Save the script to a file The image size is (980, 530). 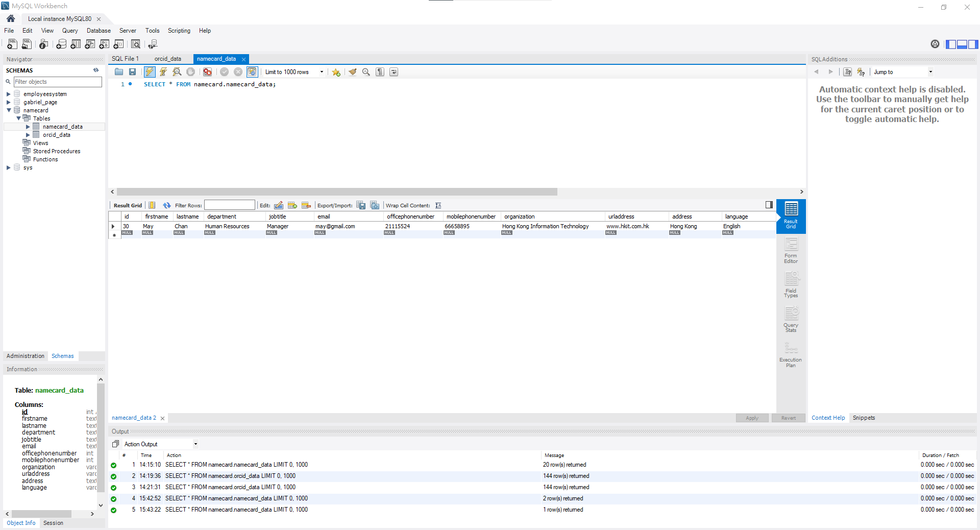[x=133, y=72]
